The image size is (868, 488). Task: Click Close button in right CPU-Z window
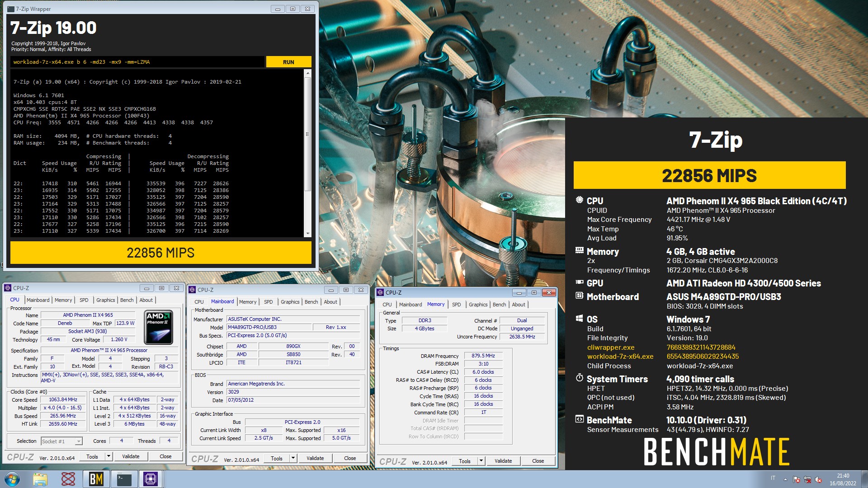click(x=538, y=461)
